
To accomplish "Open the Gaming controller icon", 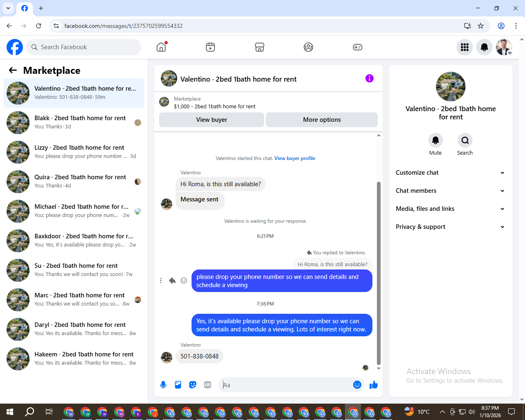I will click(358, 47).
